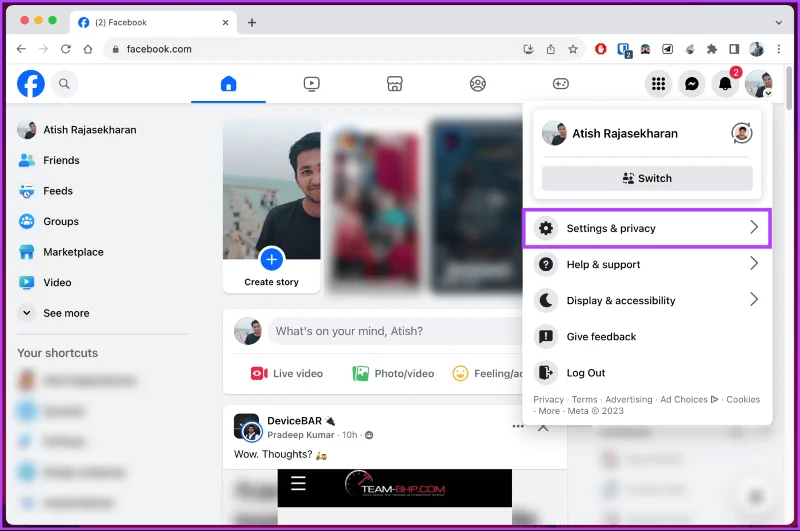Open Help & support menu item
Screen dimensions: 800x531
(x=647, y=264)
